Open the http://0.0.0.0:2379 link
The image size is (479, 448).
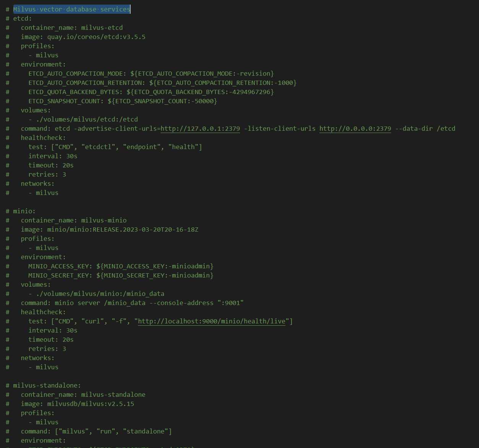click(355, 128)
